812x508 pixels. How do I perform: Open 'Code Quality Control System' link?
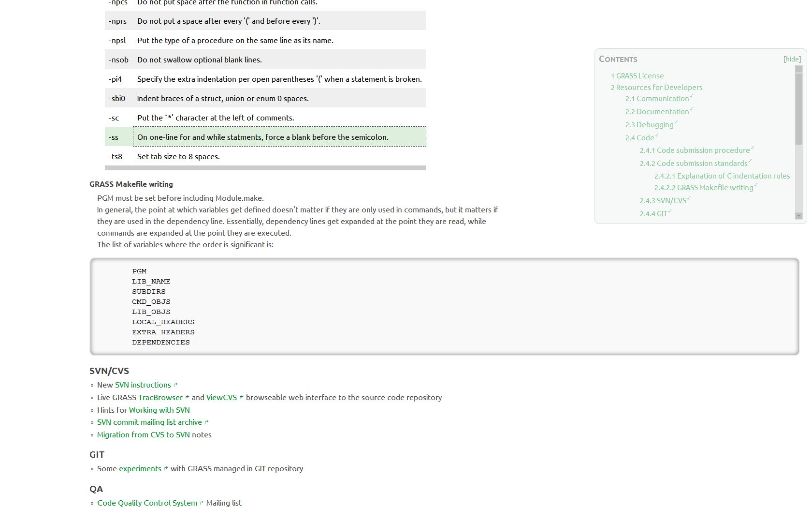click(x=147, y=503)
